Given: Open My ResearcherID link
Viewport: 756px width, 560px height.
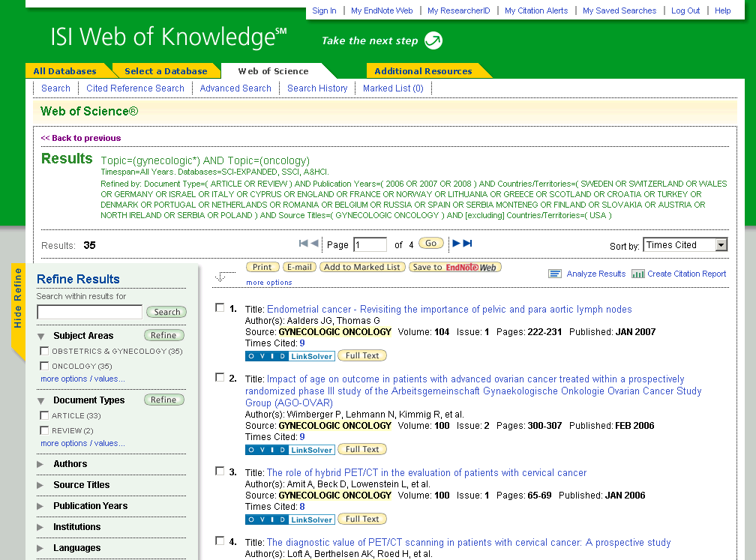Looking at the screenshot, I should 458,10.
